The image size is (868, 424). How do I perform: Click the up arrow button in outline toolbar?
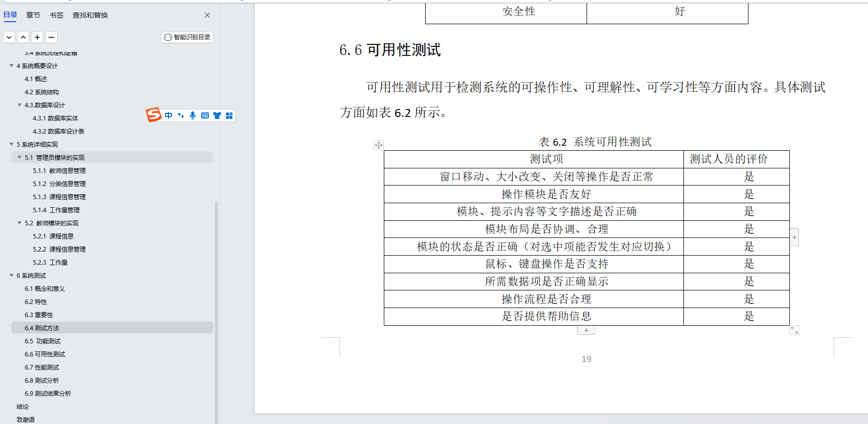[x=23, y=37]
